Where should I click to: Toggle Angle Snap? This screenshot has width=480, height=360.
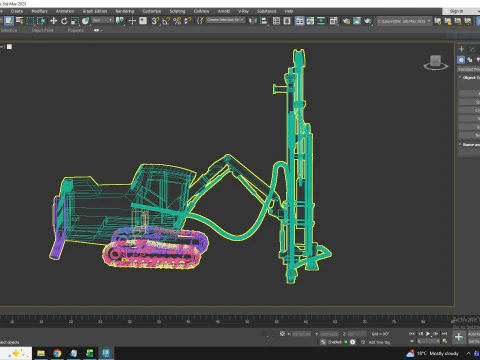166,21
